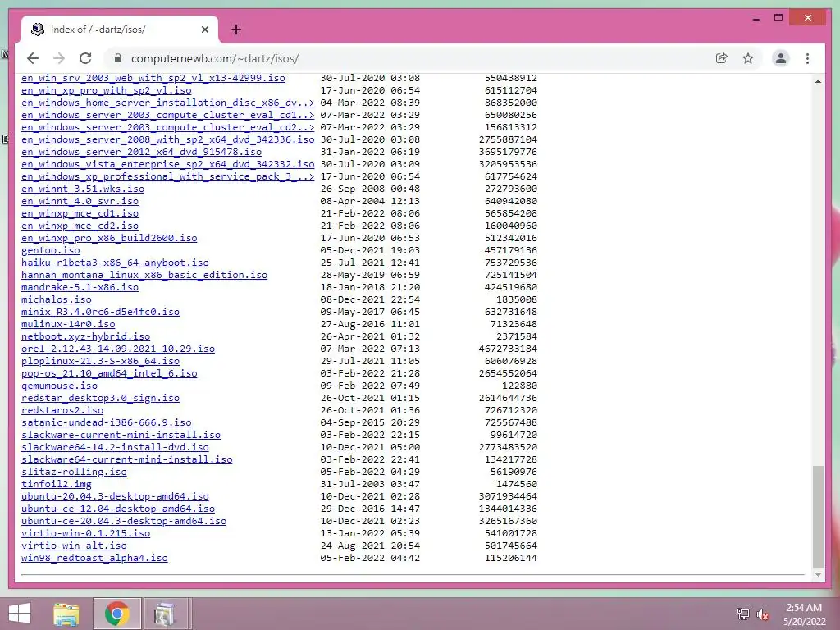This screenshot has height=630, width=840.
Task: Click en_winxp_mce_cd1.iso
Action: 80,214
